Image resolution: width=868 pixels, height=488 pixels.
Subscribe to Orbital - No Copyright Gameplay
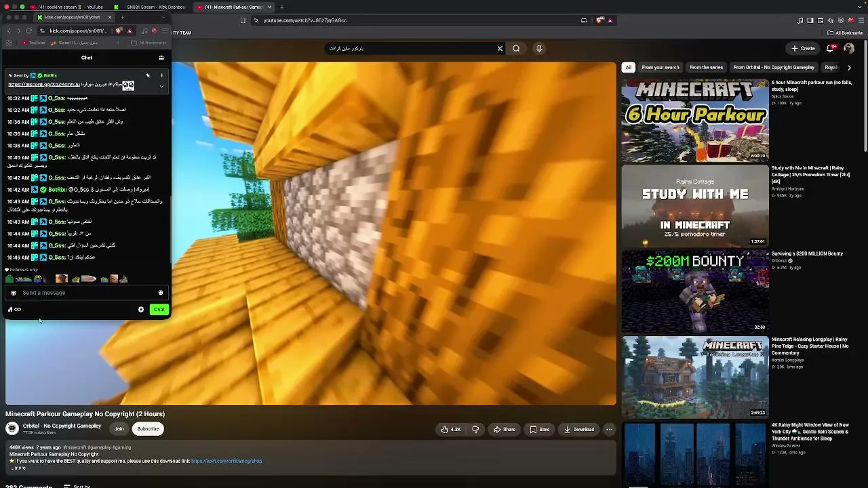[148, 428]
